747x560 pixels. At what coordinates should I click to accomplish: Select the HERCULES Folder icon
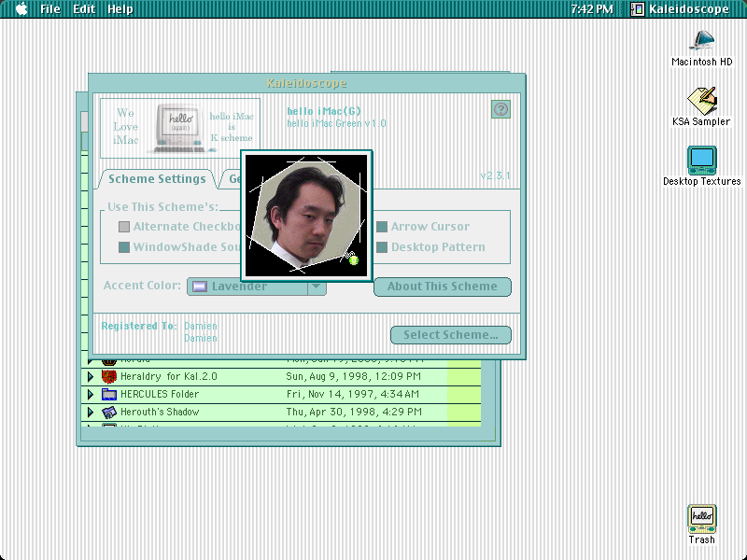109,394
